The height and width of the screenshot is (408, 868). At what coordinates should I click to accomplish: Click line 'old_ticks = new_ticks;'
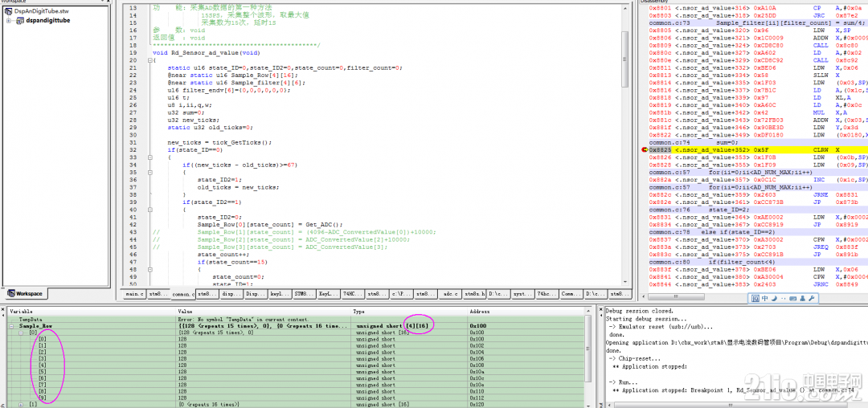point(238,187)
